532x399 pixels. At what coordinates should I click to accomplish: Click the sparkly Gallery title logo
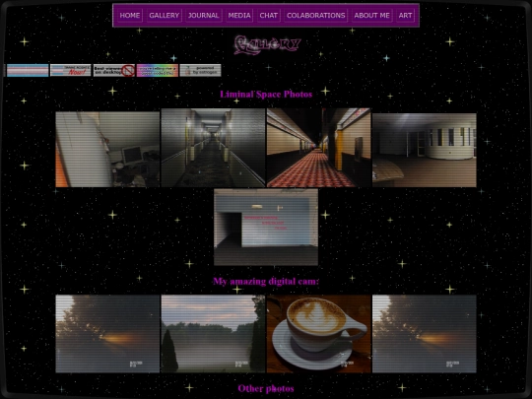[x=267, y=44]
